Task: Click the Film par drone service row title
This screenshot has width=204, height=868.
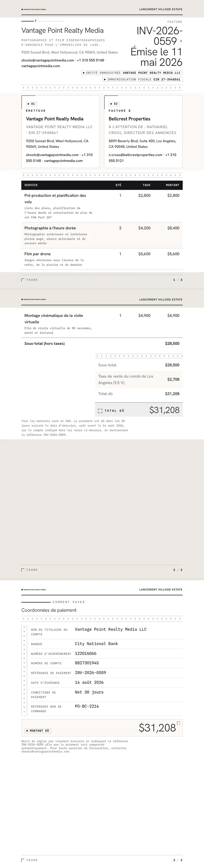Action: point(37,254)
